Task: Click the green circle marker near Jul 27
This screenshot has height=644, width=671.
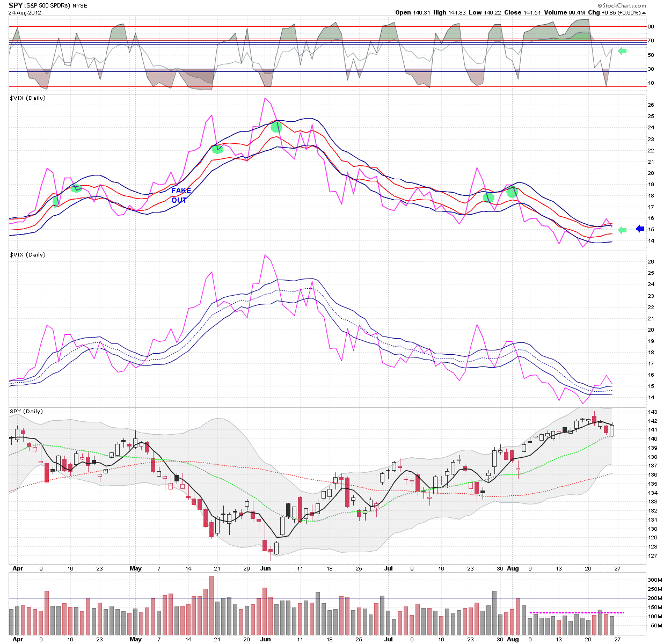Action: (488, 197)
